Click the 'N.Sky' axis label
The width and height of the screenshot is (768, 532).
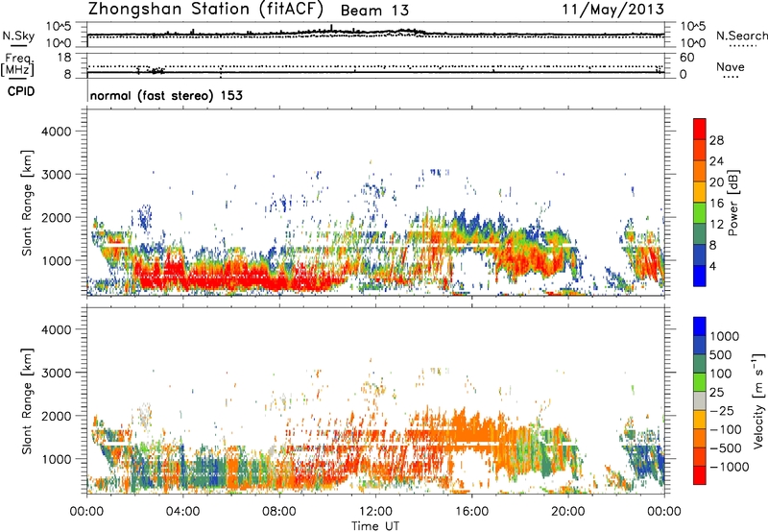pyautogui.click(x=18, y=36)
